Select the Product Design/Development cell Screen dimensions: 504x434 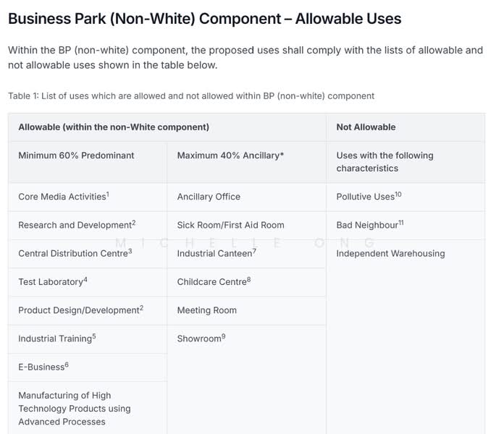(88, 310)
